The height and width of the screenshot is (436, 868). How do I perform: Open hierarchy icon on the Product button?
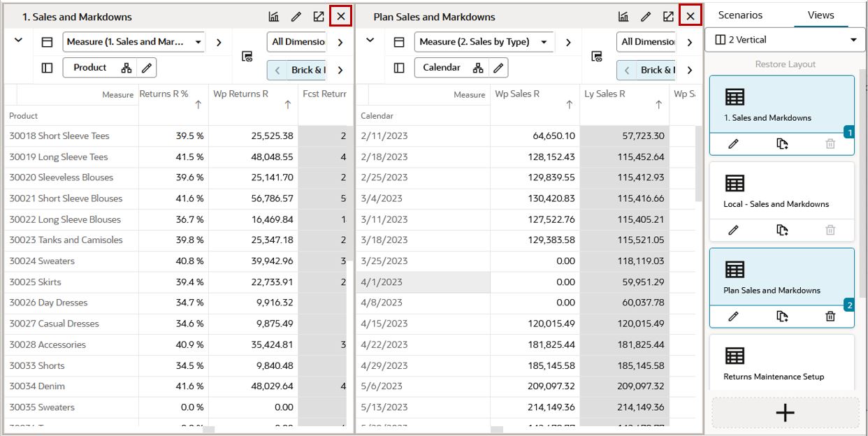(x=126, y=68)
